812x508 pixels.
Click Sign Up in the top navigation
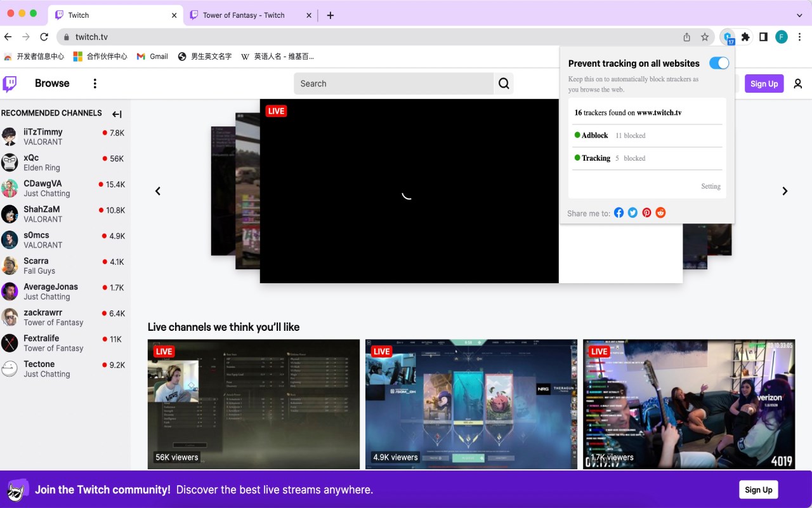[764, 84]
